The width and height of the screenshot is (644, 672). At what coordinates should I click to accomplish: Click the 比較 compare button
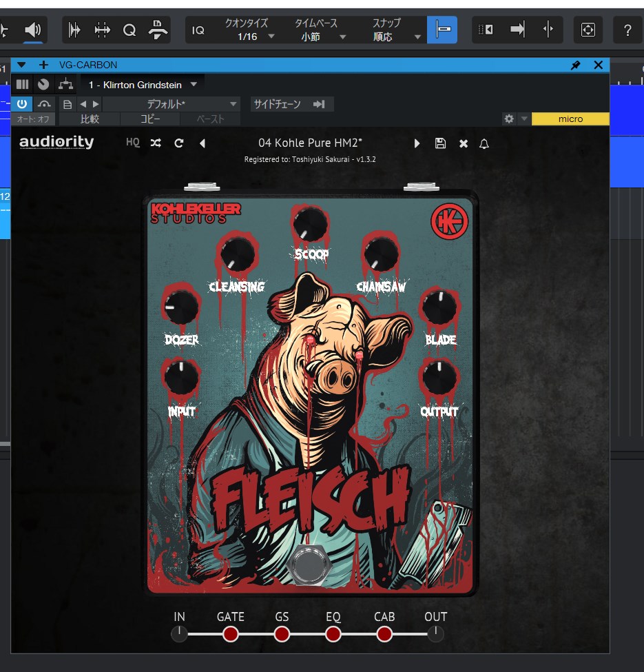tap(90, 119)
